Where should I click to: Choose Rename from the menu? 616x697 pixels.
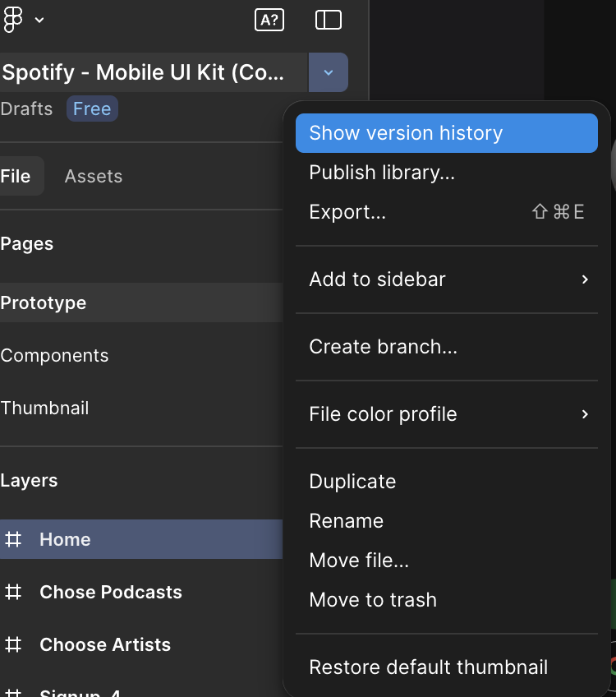tap(447, 521)
